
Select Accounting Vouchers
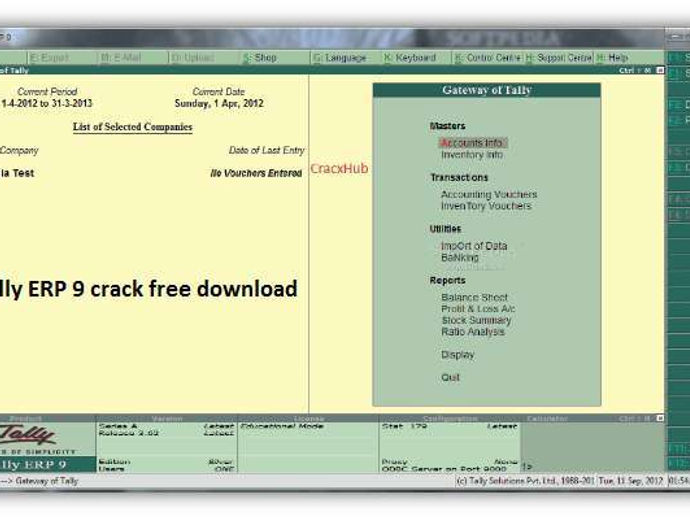coord(489,195)
